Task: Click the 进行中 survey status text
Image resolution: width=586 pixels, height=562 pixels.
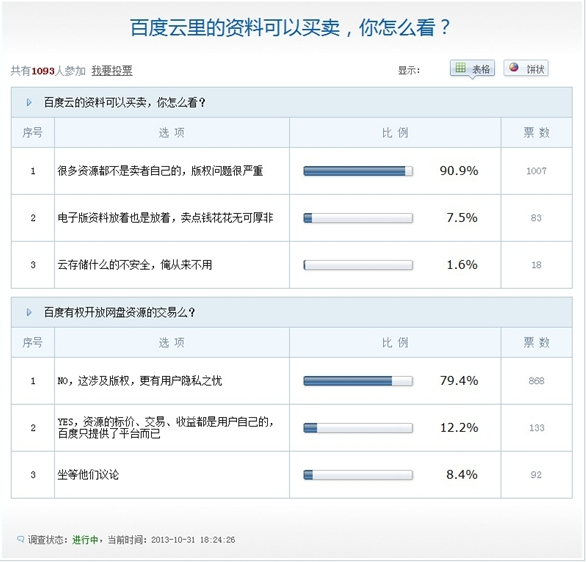Action: (x=85, y=540)
